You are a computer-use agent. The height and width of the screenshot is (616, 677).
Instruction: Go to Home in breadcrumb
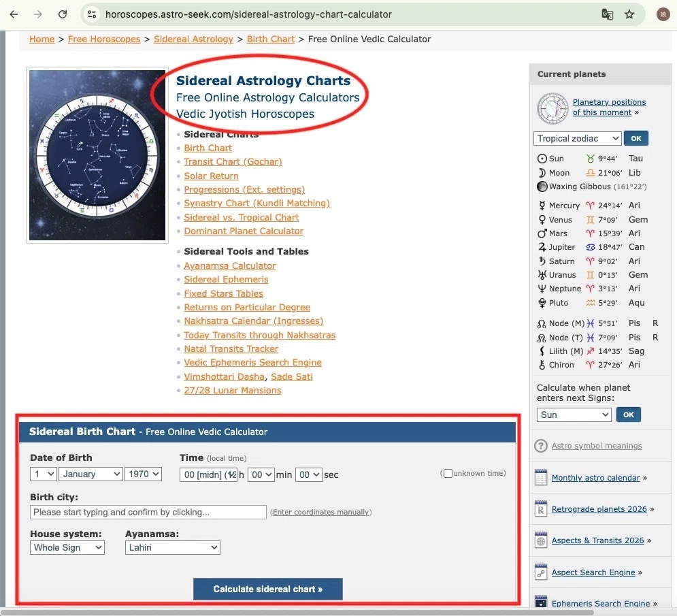(42, 39)
